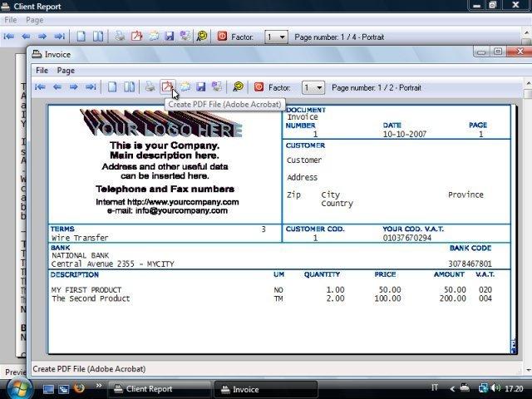Go to next page in Invoice toolbar
This screenshot has width=532, height=399.
(74, 87)
